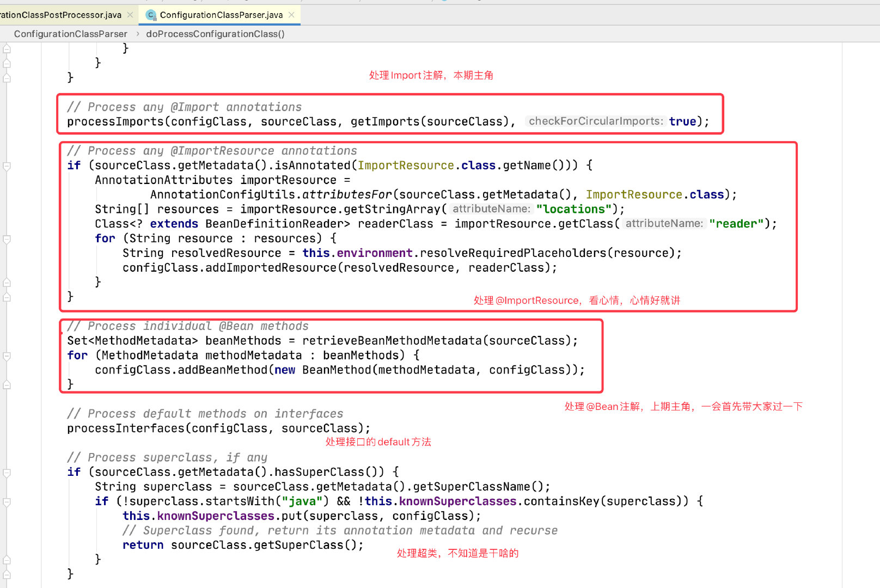Click fold end marker after return sourceClass.getSuperClass()
Viewport: 880px width, 588px height.
(x=7, y=560)
